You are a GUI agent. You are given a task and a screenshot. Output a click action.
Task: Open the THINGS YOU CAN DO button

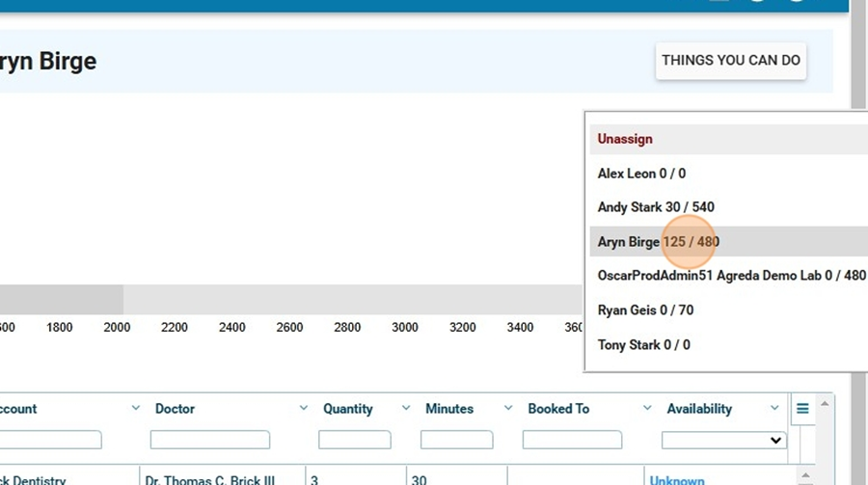click(730, 61)
